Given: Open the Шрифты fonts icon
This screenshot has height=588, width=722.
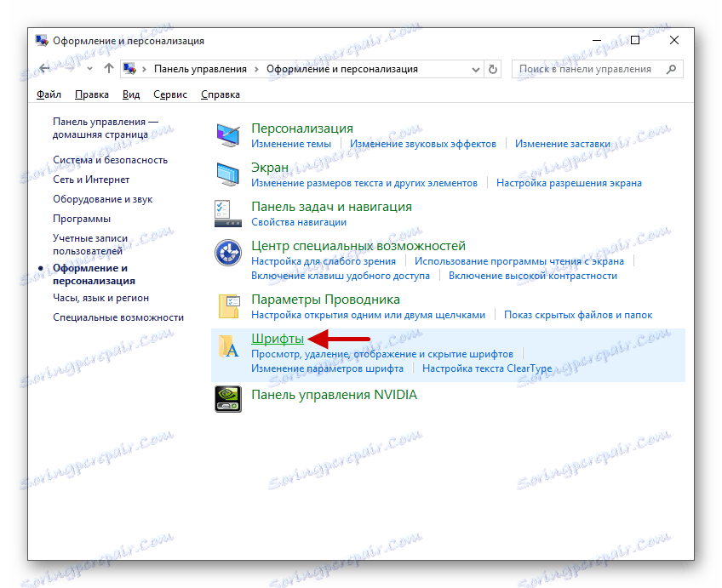Looking at the screenshot, I should point(227,345).
